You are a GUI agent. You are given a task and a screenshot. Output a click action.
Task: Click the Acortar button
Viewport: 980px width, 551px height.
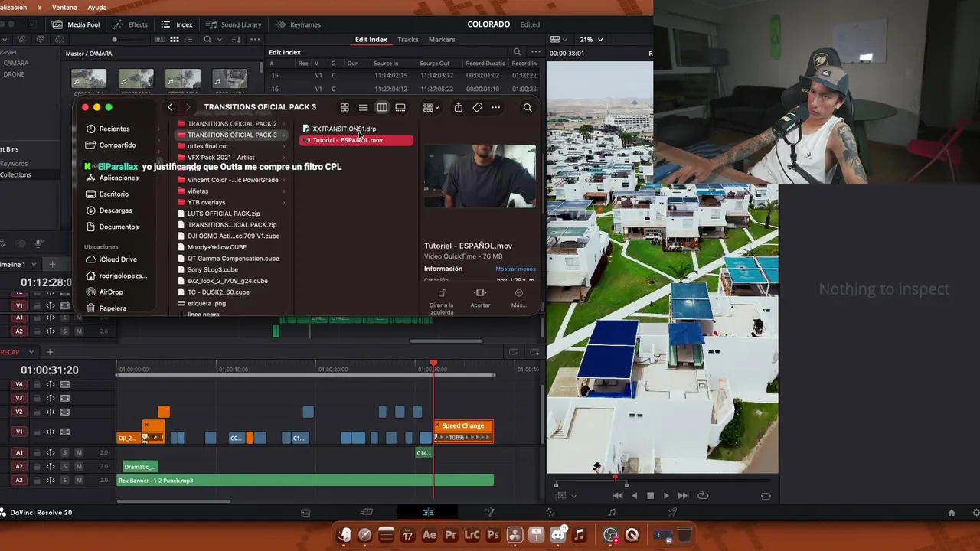(480, 298)
